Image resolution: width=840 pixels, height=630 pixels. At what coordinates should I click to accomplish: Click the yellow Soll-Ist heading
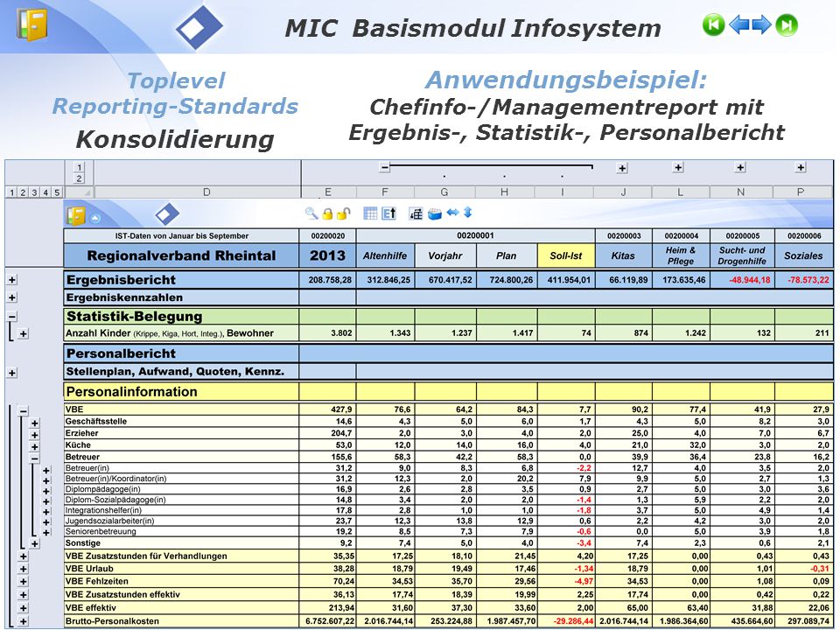(566, 256)
